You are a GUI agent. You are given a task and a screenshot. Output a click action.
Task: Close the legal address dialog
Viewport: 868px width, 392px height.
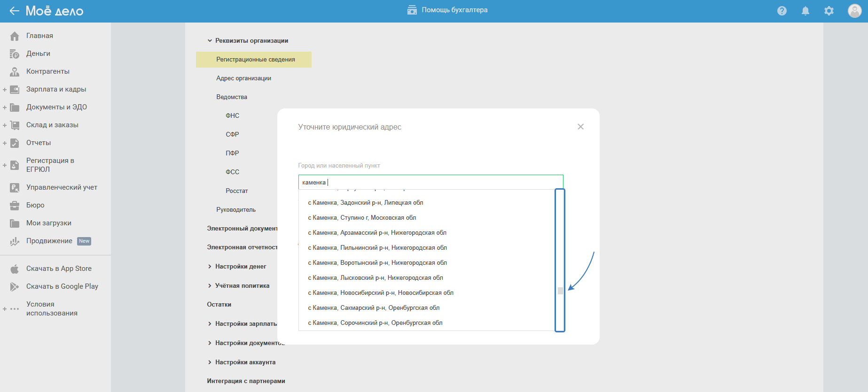click(x=580, y=127)
